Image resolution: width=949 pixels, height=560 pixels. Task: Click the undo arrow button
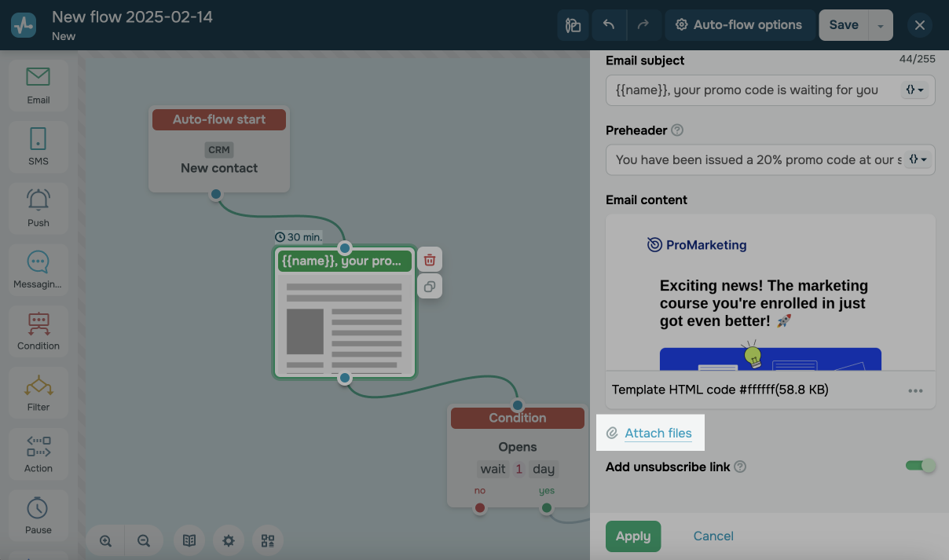pyautogui.click(x=609, y=25)
